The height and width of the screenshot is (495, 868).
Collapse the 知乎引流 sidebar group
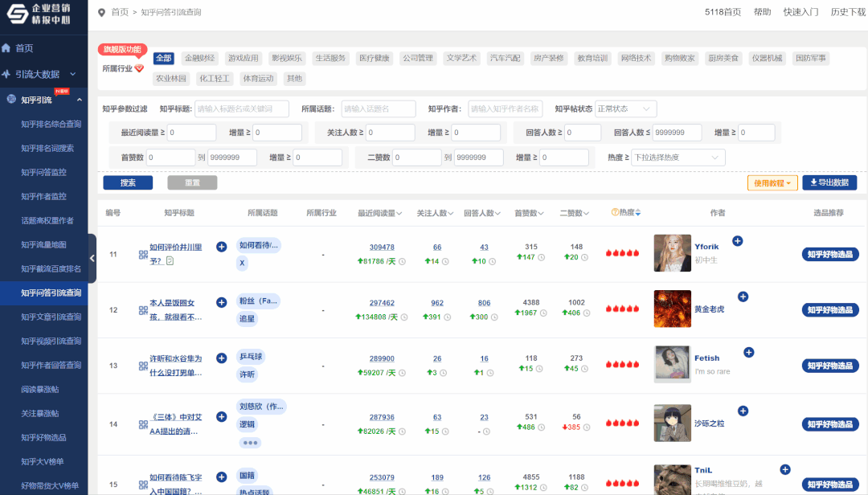79,100
